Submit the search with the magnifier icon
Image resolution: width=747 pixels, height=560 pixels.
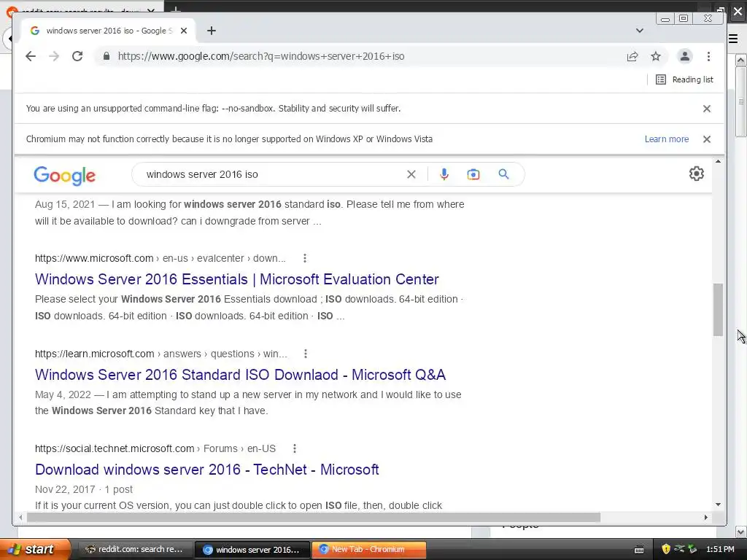(503, 174)
